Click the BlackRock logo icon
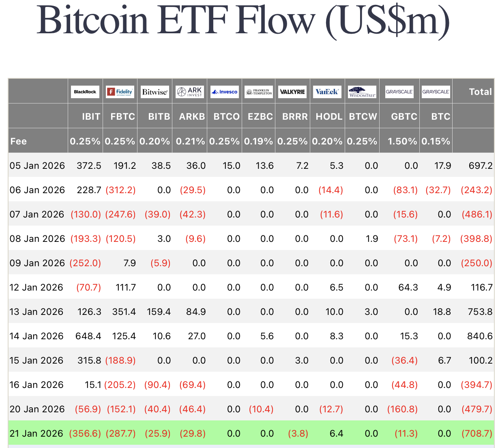The height and width of the screenshot is (448, 498). [85, 92]
